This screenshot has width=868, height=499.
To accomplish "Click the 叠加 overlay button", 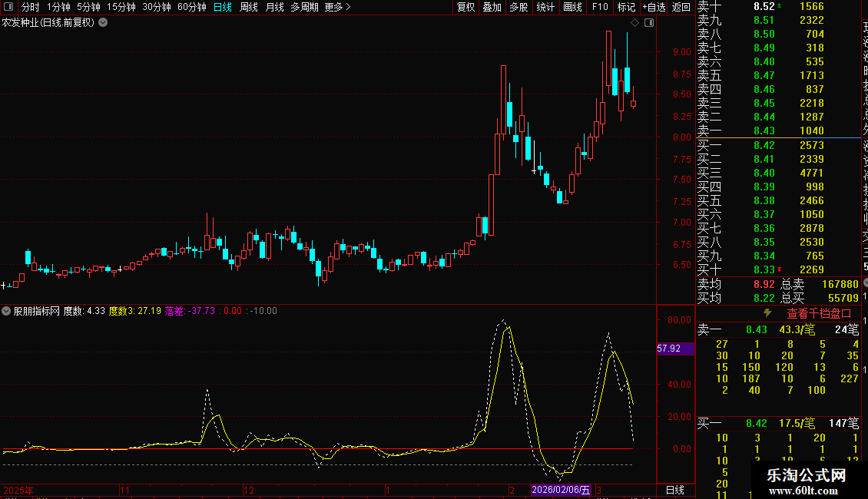I will tap(492, 7).
